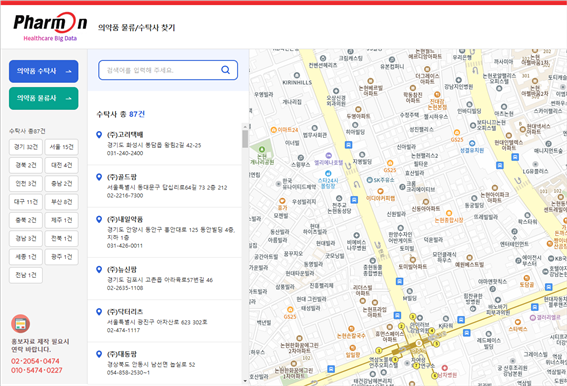
Task: Click the bus stop icon beside 지명빌딩
Action: [x=348, y=145]
